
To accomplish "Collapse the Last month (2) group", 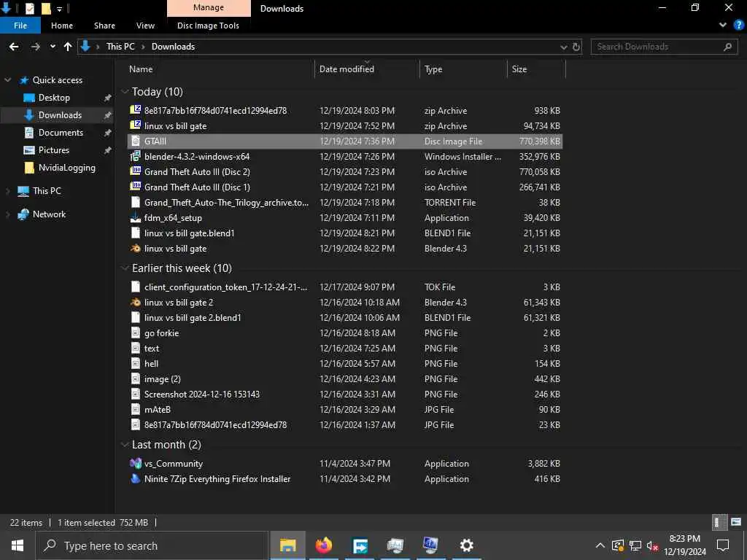I will click(x=125, y=444).
